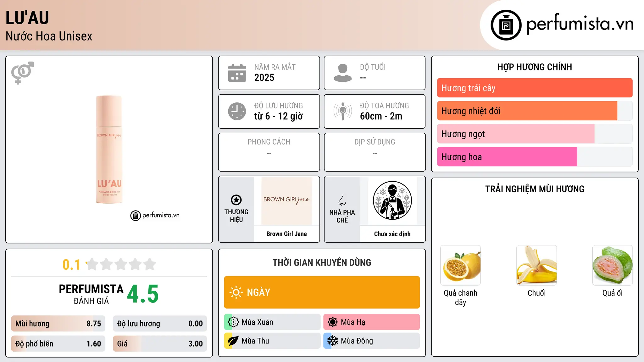The height and width of the screenshot is (362, 644).
Task: Click the Độ tuổi label
Action: [373, 67]
